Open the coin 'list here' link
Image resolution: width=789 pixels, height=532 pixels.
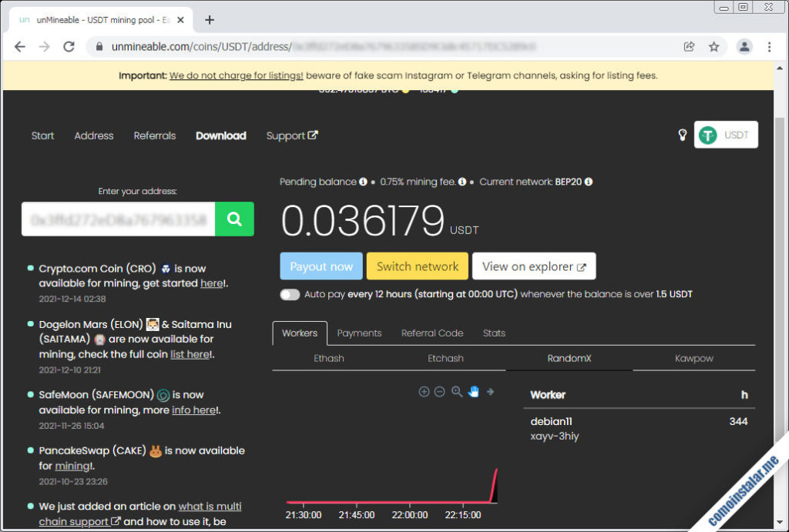(x=190, y=354)
